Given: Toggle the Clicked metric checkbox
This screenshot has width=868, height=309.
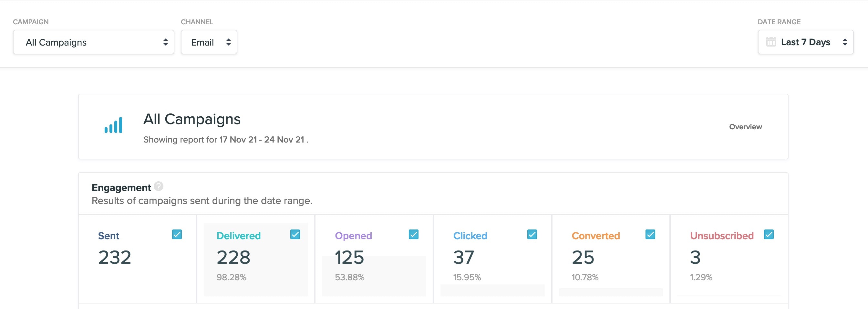Looking at the screenshot, I should [532, 234].
